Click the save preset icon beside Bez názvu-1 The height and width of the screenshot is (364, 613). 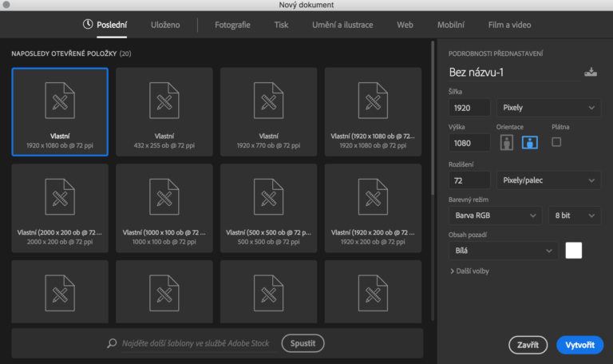click(590, 73)
